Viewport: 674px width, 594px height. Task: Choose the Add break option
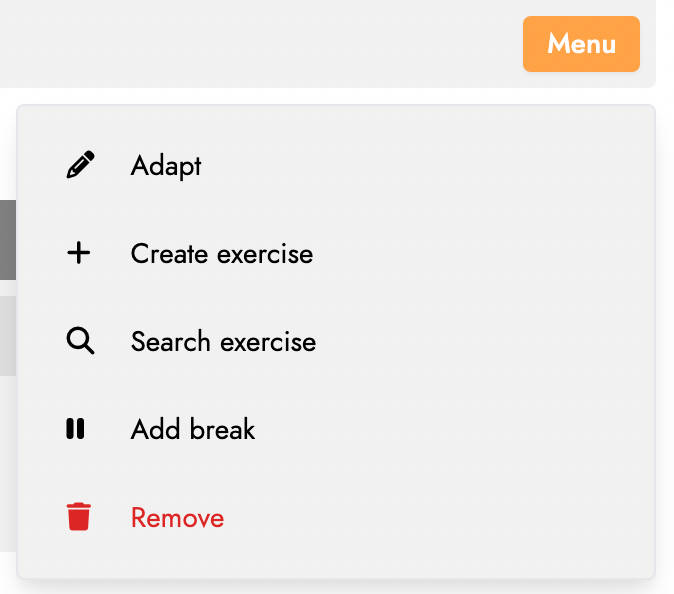[336, 429]
